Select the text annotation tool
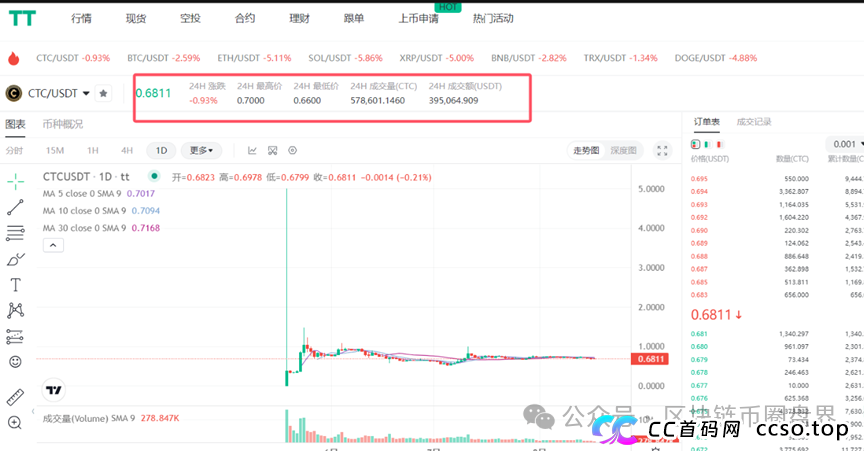 pos(15,285)
